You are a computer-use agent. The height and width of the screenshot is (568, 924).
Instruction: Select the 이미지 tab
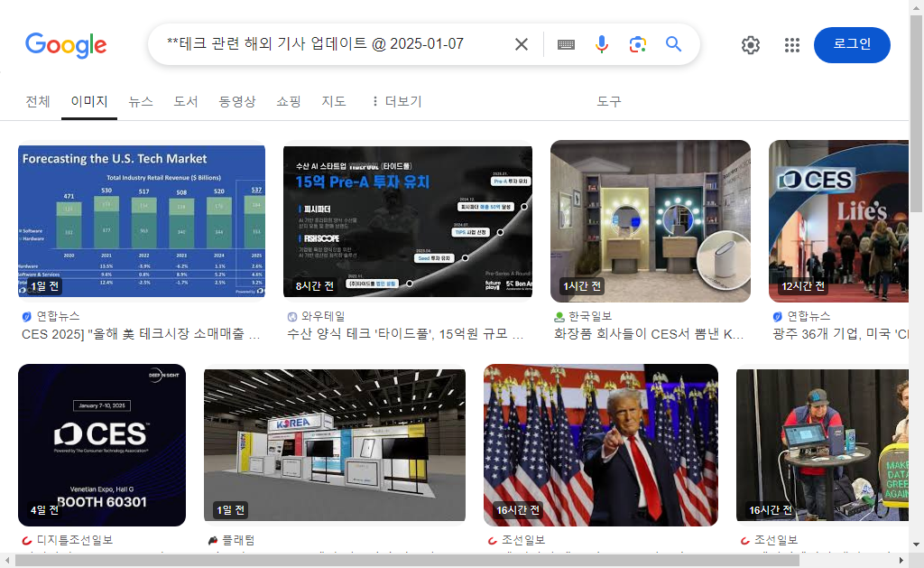coord(89,101)
